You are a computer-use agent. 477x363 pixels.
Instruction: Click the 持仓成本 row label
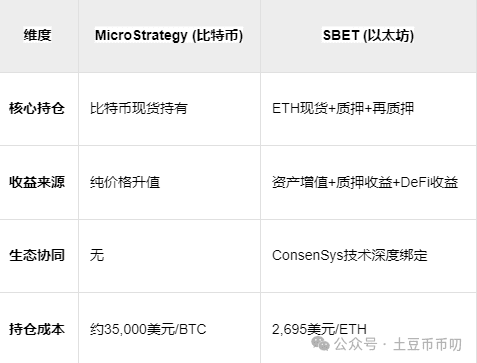click(37, 329)
